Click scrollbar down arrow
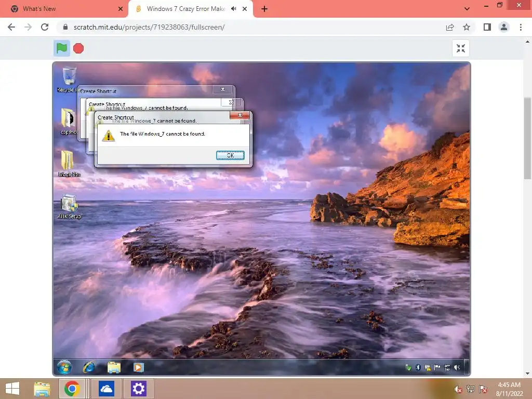532x399 pixels. click(x=527, y=374)
